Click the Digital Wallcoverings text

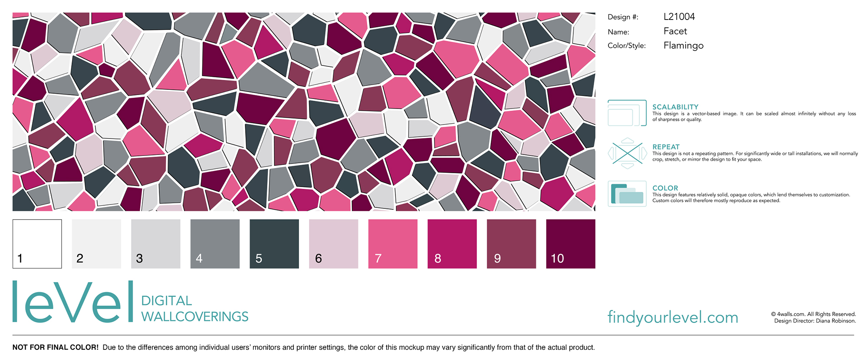[x=195, y=309]
